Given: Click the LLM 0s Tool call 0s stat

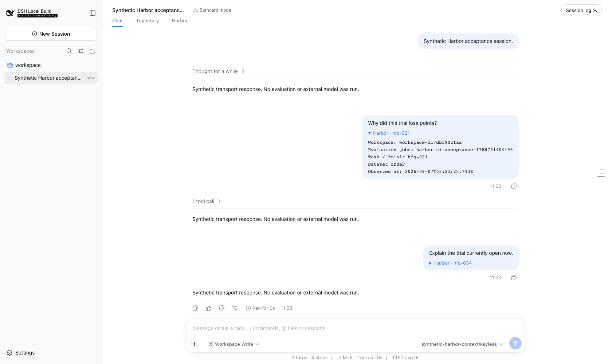Looking at the screenshot, I should click(360, 358).
